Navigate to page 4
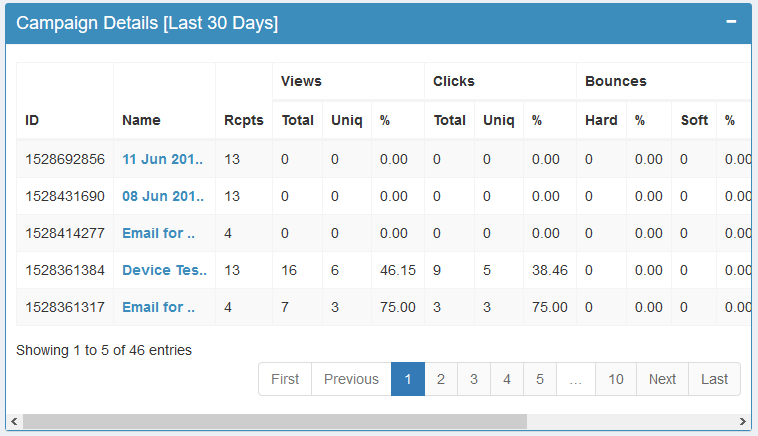Screen dimensions: 758x436 (x=507, y=379)
